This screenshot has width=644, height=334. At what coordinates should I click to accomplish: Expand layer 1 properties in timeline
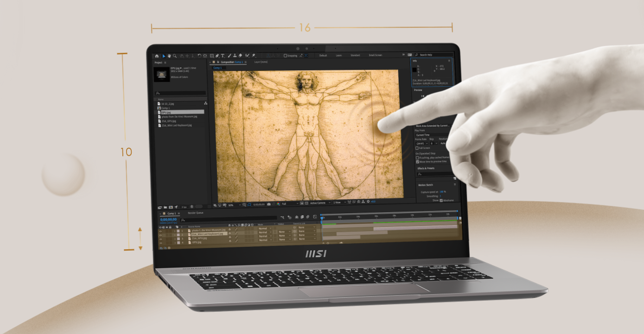(174, 230)
